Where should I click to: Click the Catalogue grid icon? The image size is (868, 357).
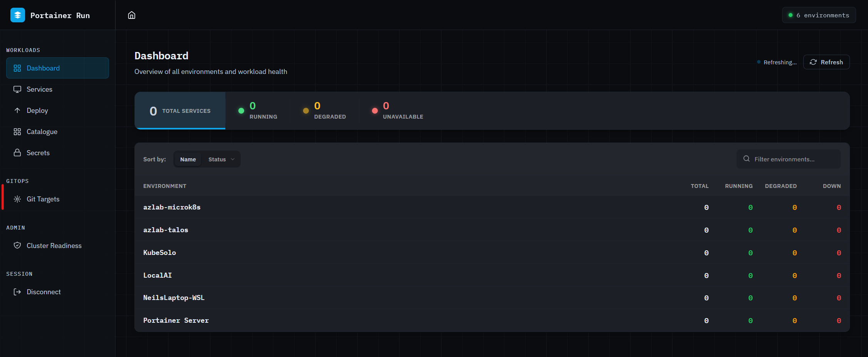(17, 132)
